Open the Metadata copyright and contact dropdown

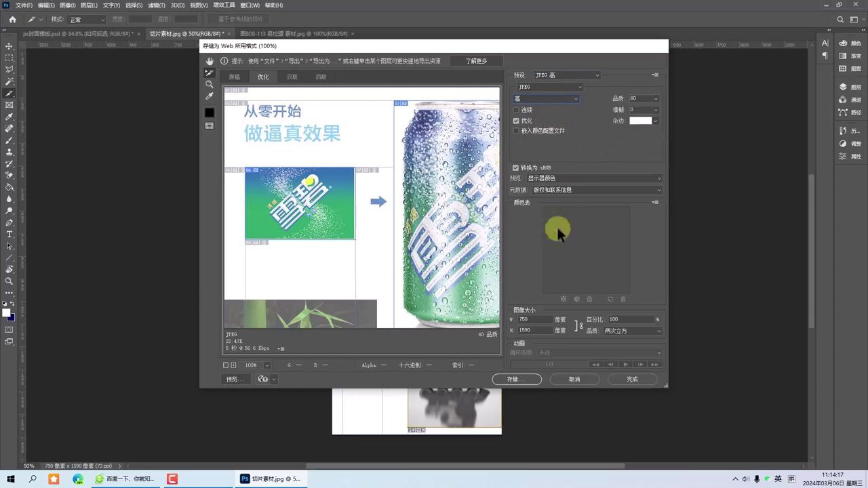597,190
